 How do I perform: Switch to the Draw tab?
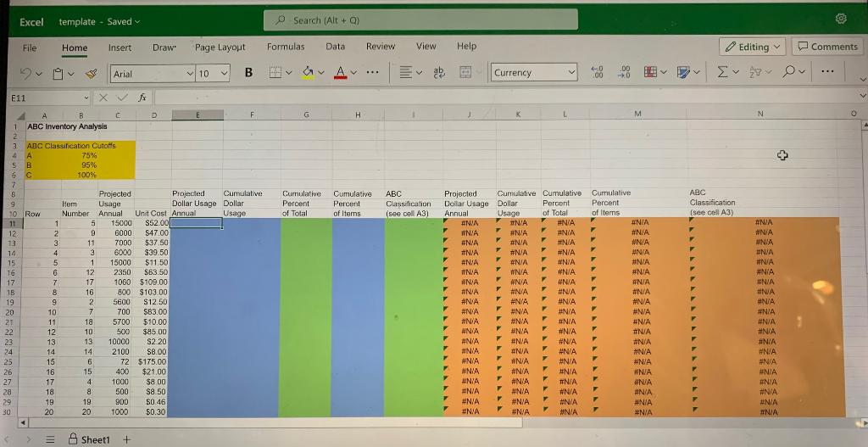point(164,47)
